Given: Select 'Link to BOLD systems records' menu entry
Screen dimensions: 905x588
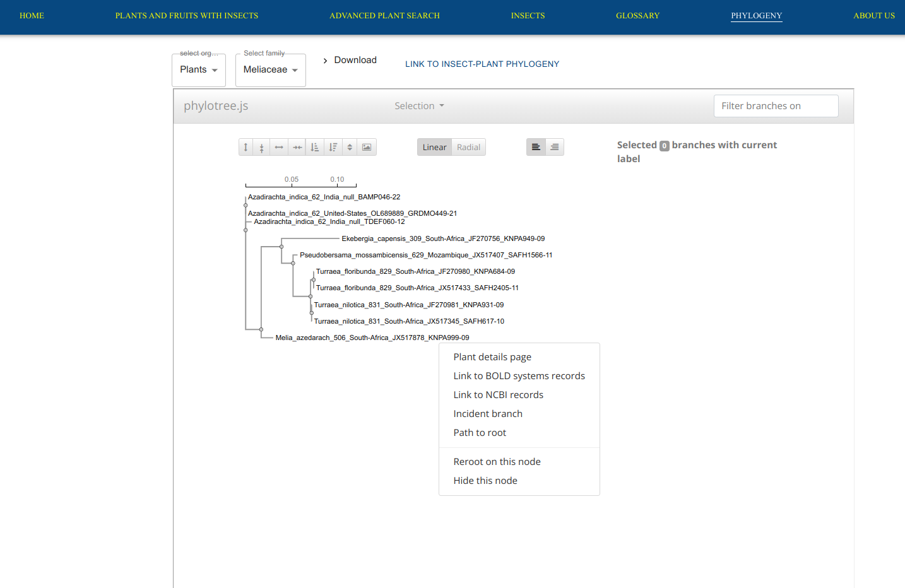Looking at the screenshot, I should (519, 376).
